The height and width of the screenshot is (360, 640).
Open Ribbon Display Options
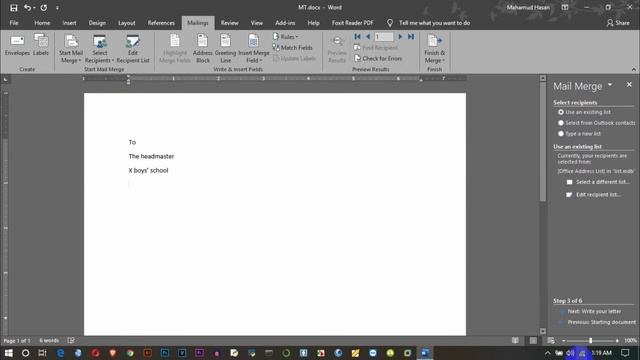point(564,7)
